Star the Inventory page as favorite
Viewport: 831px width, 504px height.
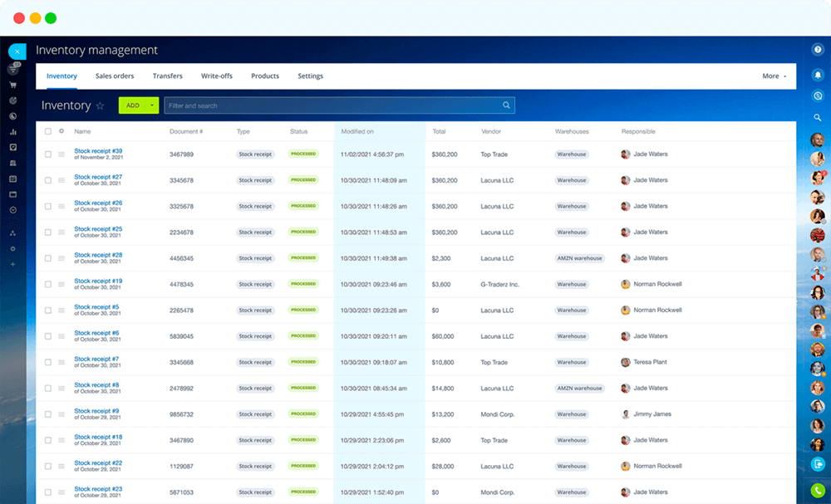click(x=101, y=106)
